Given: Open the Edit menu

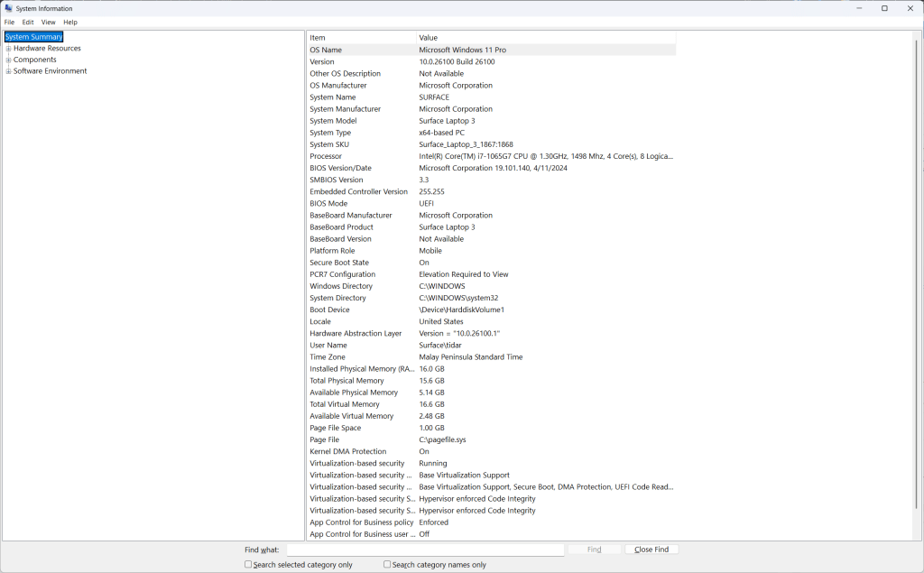Looking at the screenshot, I should [28, 23].
